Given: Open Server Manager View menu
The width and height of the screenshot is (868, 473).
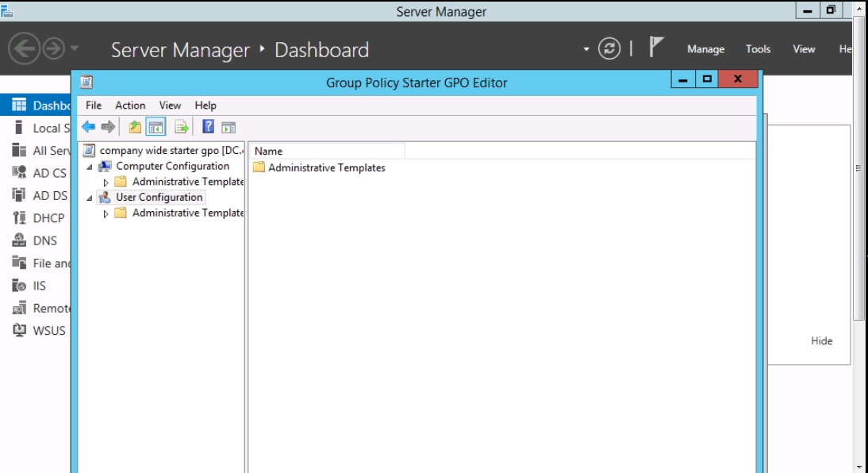Looking at the screenshot, I should point(804,49).
